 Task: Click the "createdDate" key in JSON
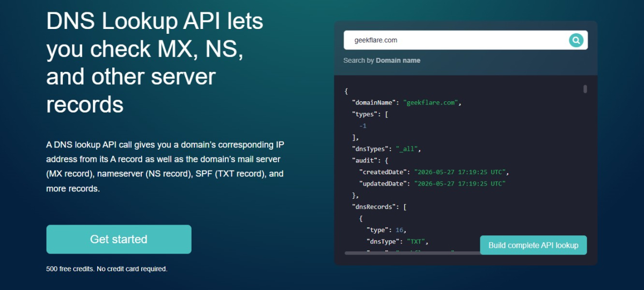pos(384,172)
